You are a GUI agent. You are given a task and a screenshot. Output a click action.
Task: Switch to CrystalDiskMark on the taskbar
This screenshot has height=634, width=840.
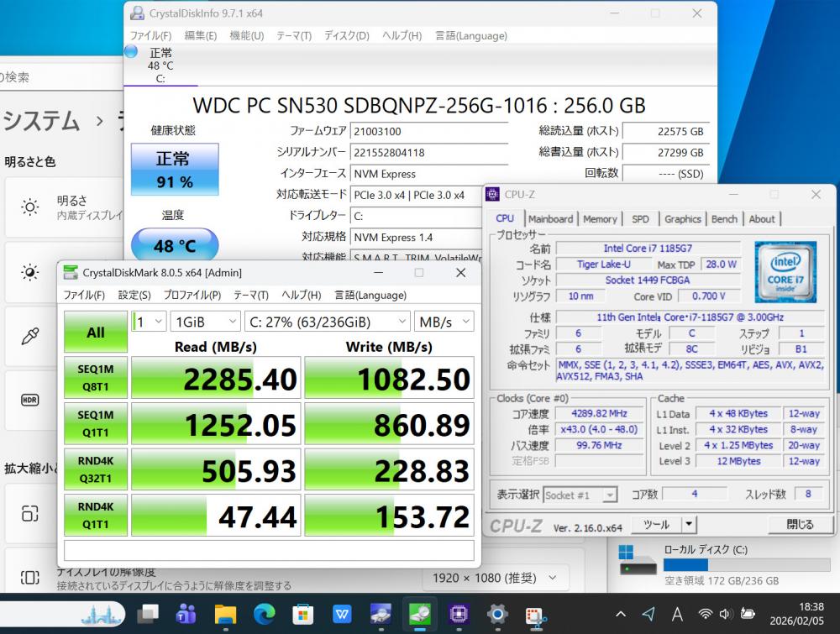[420, 614]
